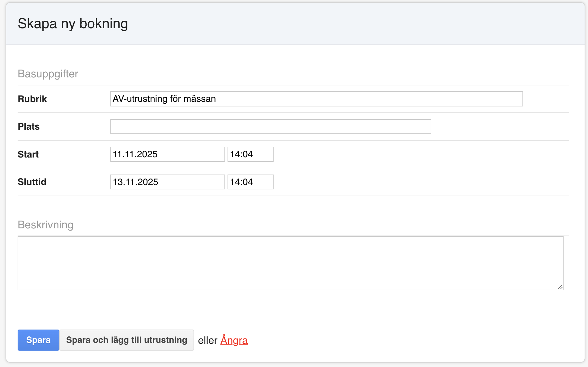Click the Plats label

tap(29, 127)
